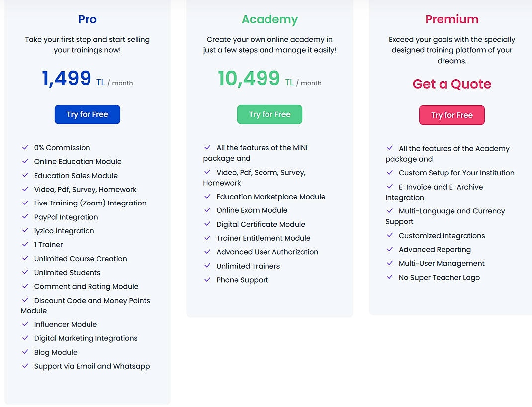Click the checkmark beside Digital Certificate Module
This screenshot has width=532, height=407.
208,224
